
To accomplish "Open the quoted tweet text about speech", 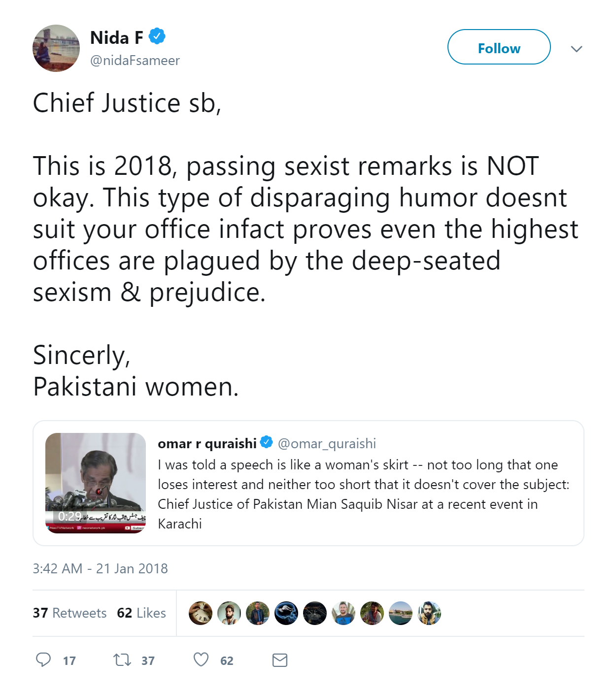I will 363,494.
